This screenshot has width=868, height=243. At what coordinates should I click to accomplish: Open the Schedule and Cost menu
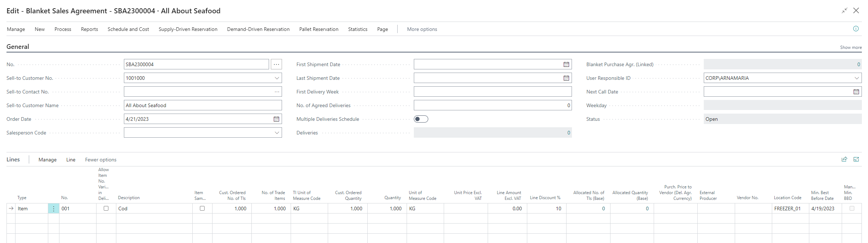pos(128,29)
